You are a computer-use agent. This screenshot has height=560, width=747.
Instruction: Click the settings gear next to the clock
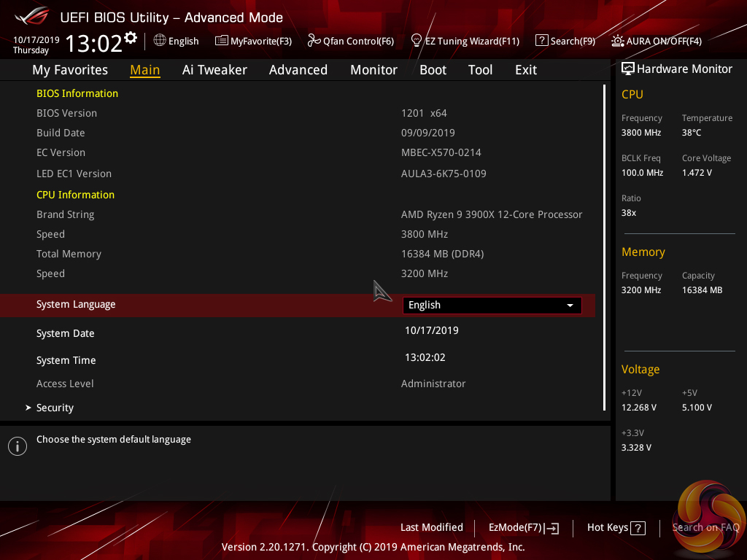pyautogui.click(x=131, y=37)
